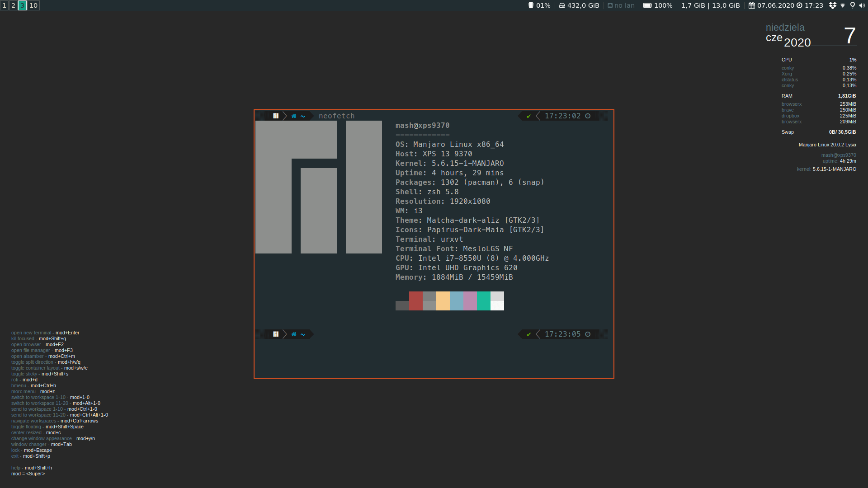Click the lightbulb tray icon
The image size is (868, 488).
pos(852,5)
